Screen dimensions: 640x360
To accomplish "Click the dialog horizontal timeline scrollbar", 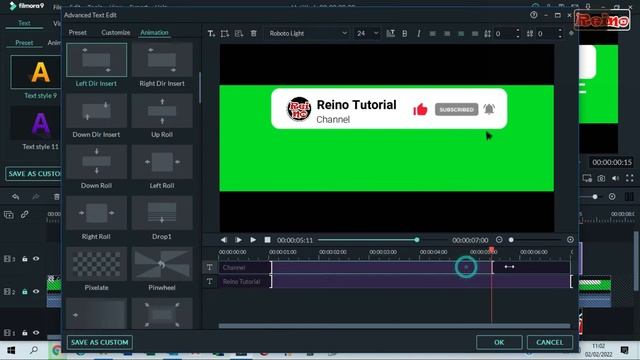I will [394, 326].
